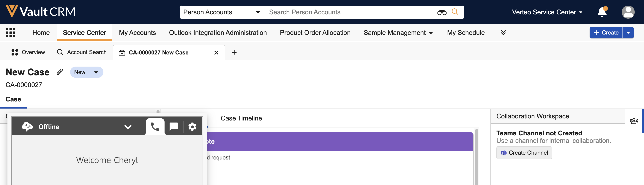Expand the Offline agent status chevron
This screenshot has height=185, width=644.
(128, 127)
